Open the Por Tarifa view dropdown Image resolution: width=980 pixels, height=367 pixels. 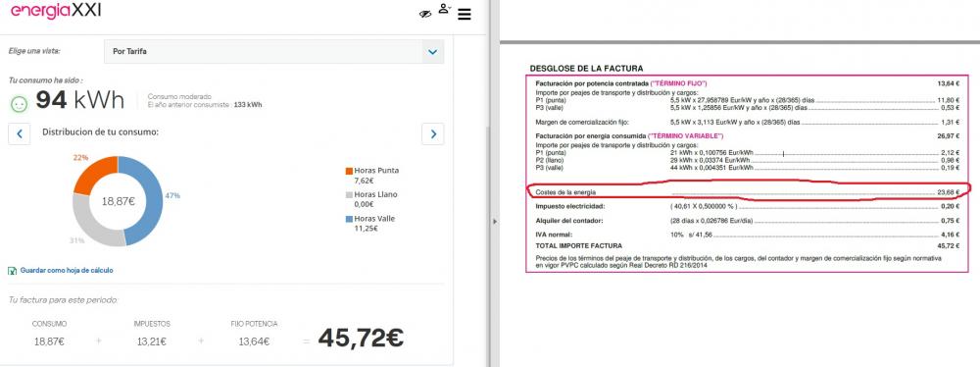pos(273,52)
